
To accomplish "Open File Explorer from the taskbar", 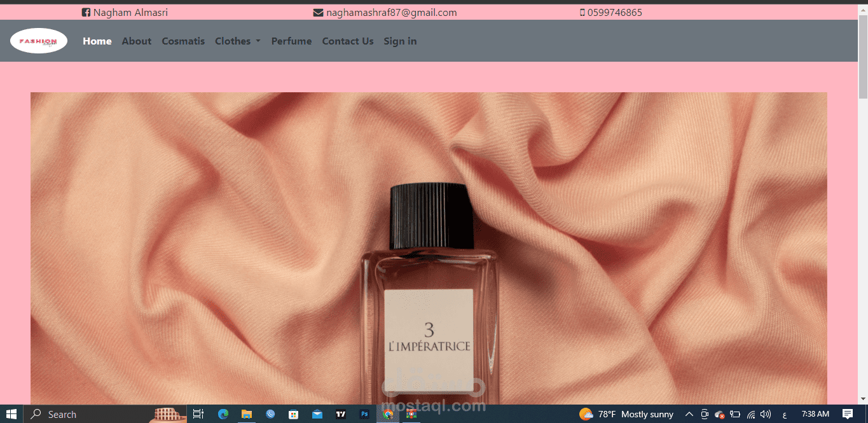I will pos(247,414).
